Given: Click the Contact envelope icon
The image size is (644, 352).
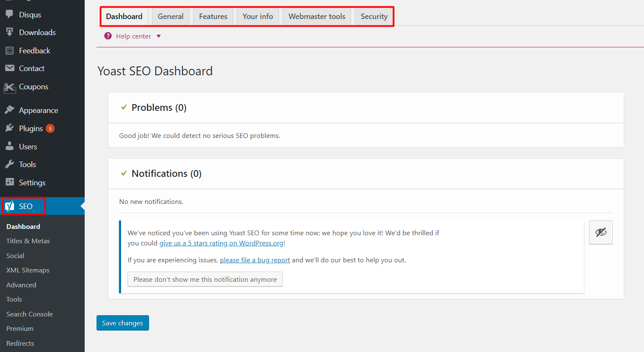Looking at the screenshot, I should coord(9,68).
